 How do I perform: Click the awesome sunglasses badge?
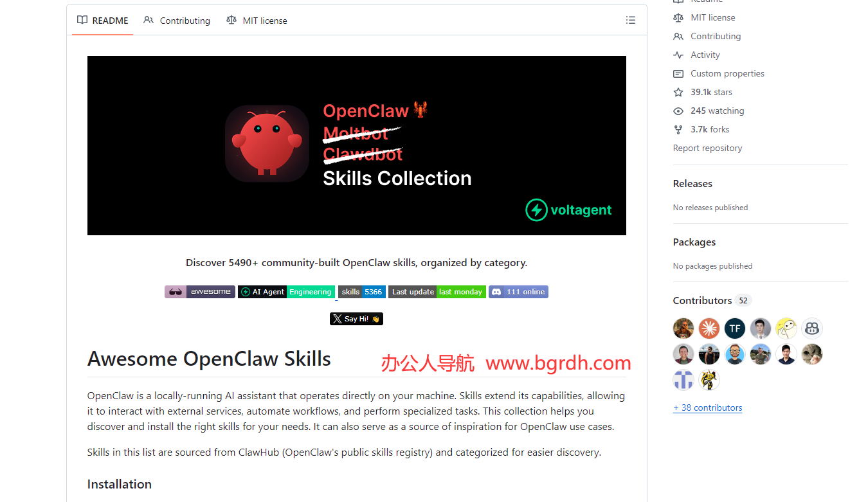(x=200, y=292)
